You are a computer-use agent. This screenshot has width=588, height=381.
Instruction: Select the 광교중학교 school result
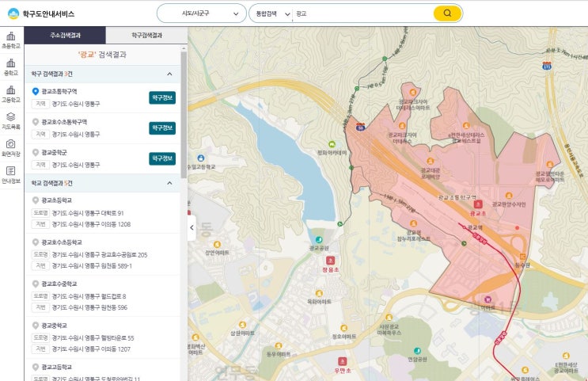pos(54,326)
